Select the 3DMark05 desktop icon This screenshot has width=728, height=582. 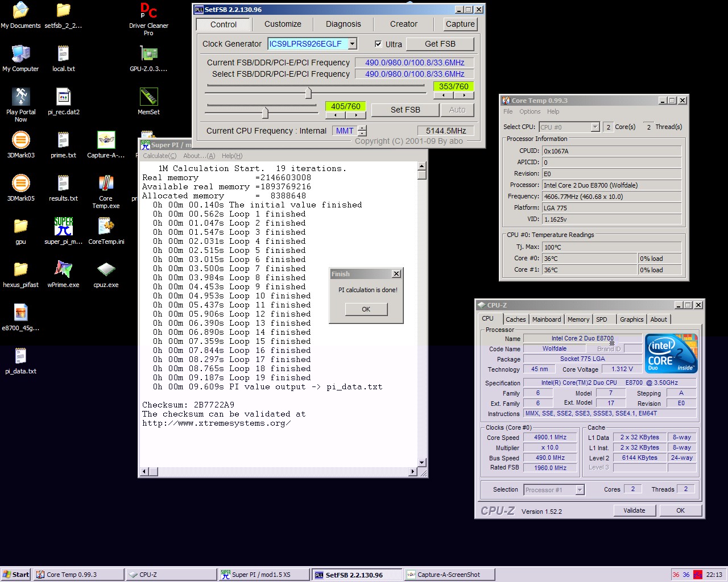click(x=20, y=188)
